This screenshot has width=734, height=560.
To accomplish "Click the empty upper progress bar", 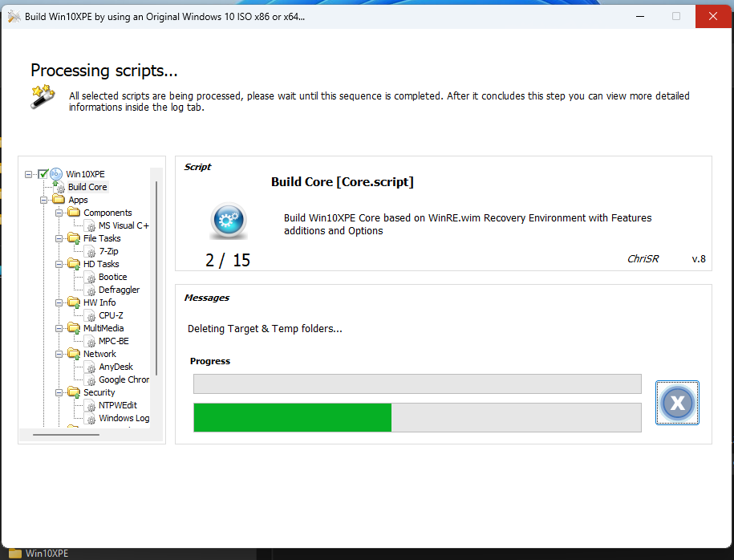I will (417, 384).
